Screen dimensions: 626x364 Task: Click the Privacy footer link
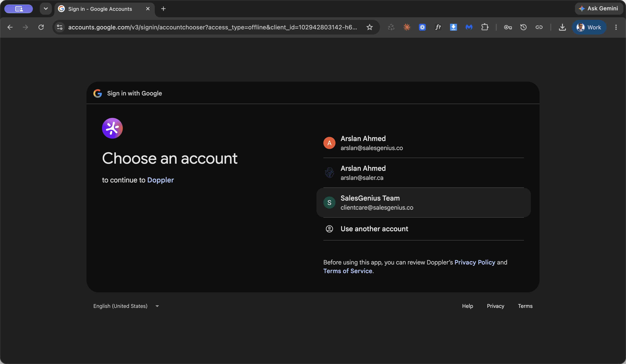point(495,306)
